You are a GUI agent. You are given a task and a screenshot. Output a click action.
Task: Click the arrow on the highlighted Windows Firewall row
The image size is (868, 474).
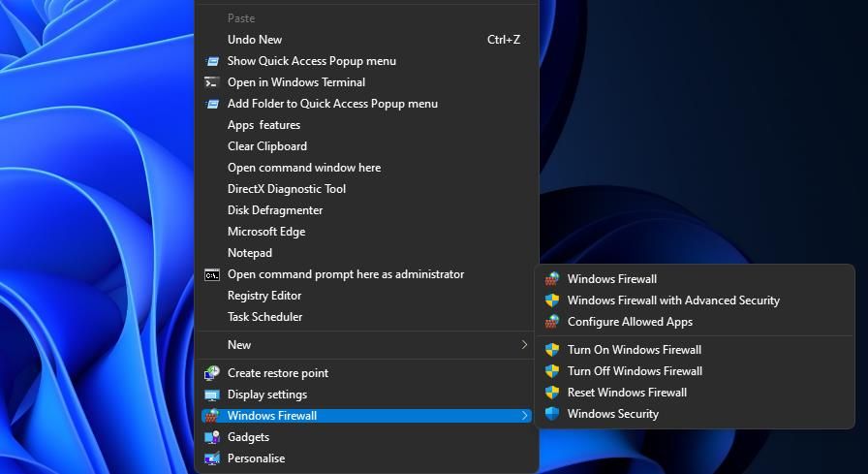524,416
